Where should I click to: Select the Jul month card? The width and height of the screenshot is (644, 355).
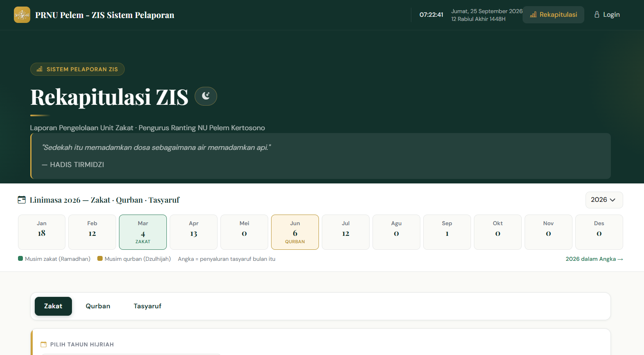point(346,232)
